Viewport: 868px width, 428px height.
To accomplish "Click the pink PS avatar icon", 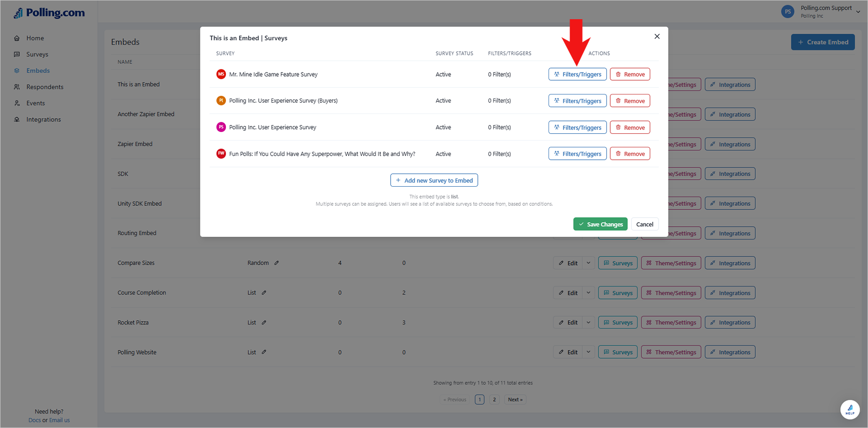I will tap(221, 127).
